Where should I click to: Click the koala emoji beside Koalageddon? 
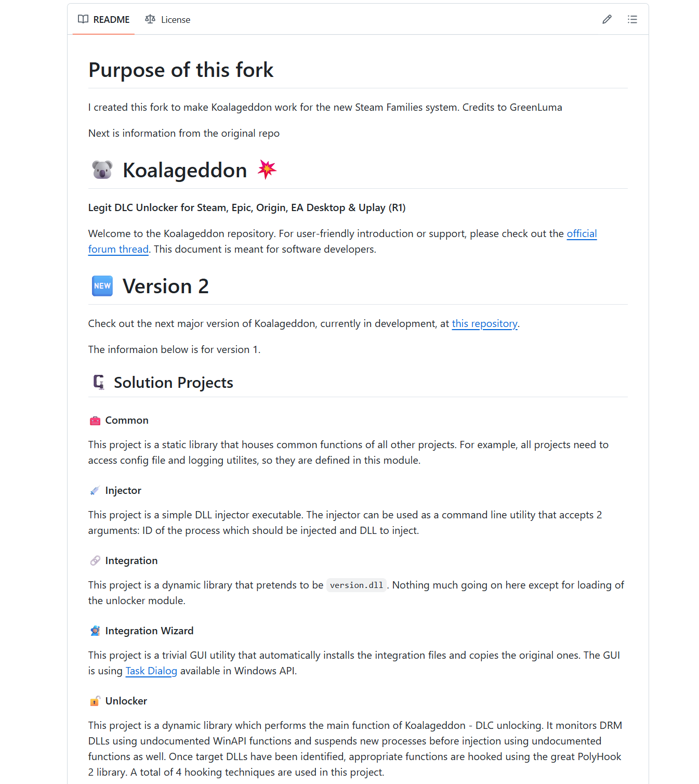(x=102, y=170)
